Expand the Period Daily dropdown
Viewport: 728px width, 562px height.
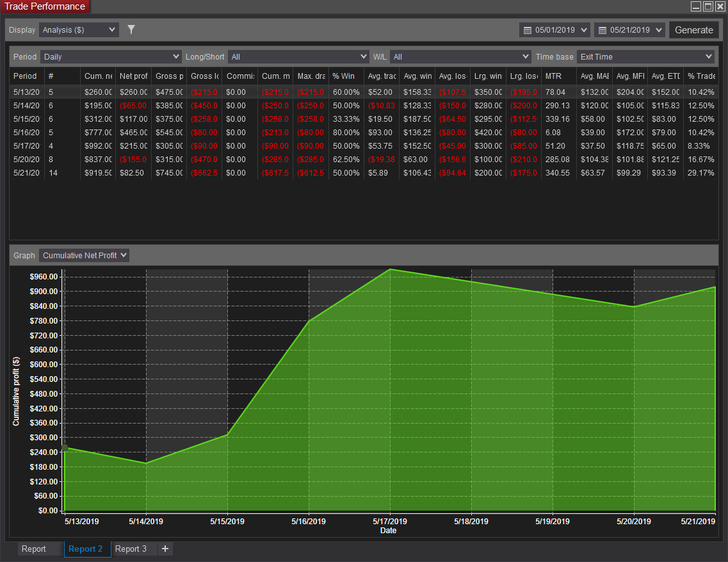111,56
